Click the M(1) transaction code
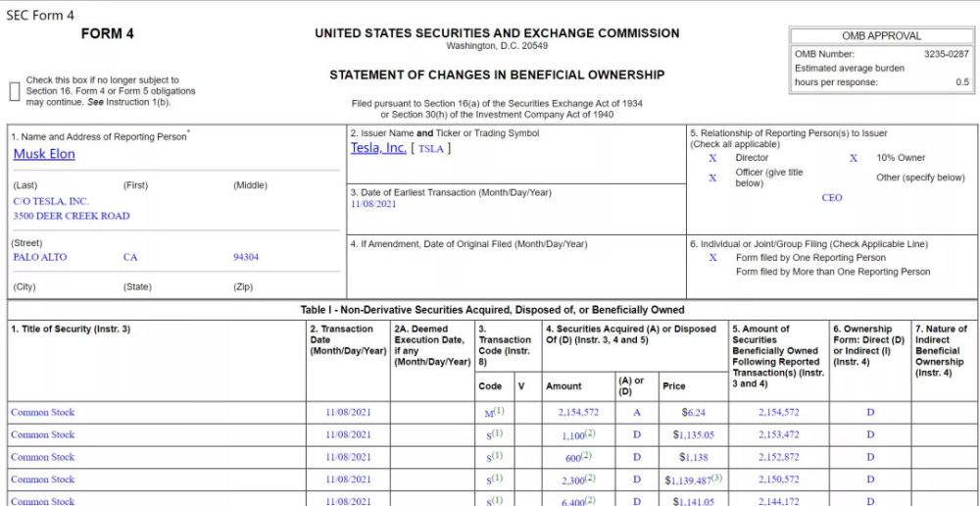Image resolution: width=980 pixels, height=506 pixels. point(494,412)
